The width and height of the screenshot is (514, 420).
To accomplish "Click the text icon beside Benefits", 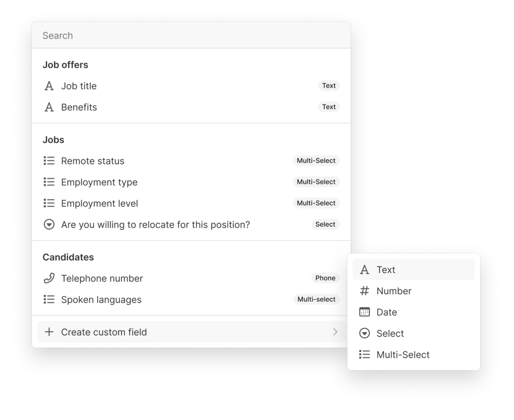I will point(49,107).
